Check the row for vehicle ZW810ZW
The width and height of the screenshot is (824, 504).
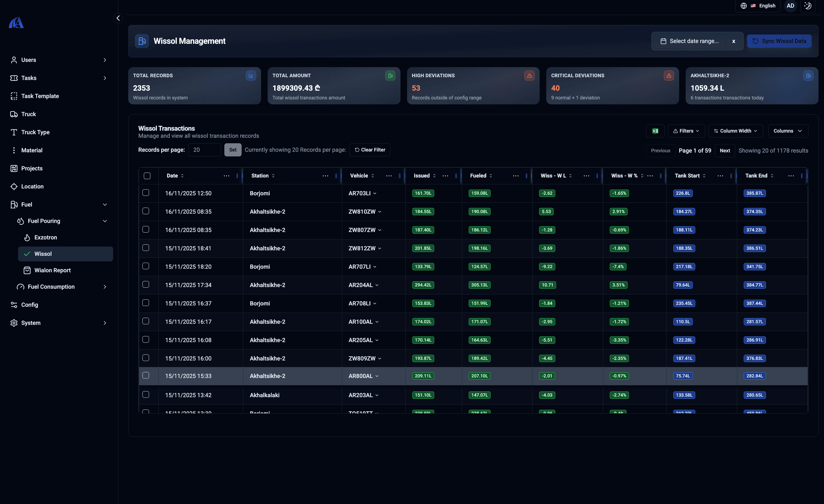point(146,211)
